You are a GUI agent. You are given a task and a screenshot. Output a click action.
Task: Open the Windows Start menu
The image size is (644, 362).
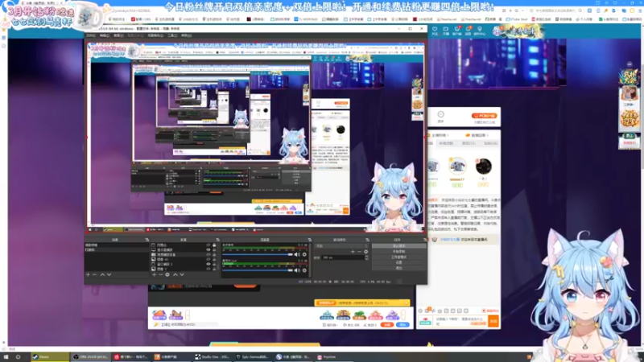pos(6,356)
